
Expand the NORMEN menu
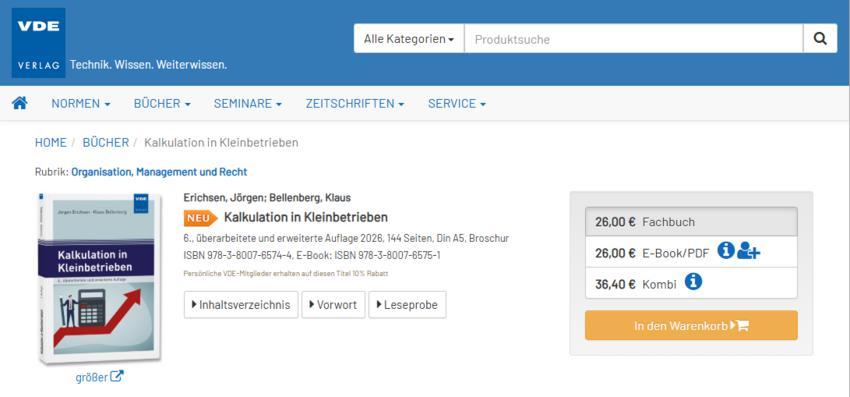tap(81, 104)
